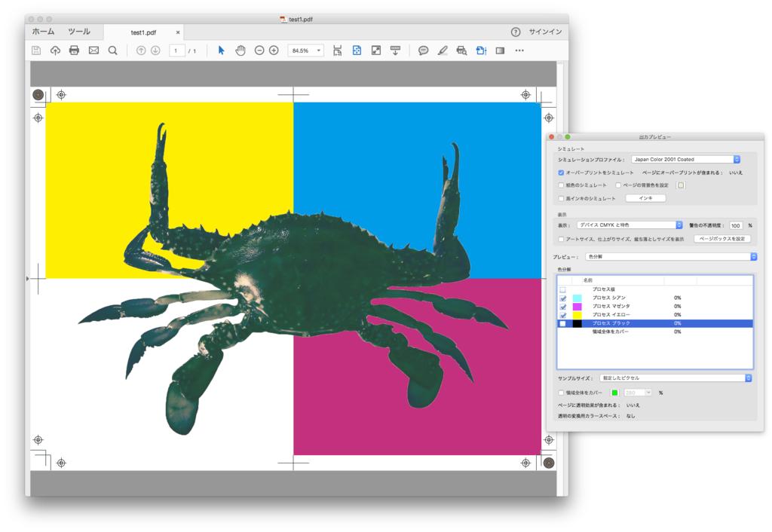The image size is (772, 532).
Task: Open the 84.5% zoom level dropdown
Action: 305,50
